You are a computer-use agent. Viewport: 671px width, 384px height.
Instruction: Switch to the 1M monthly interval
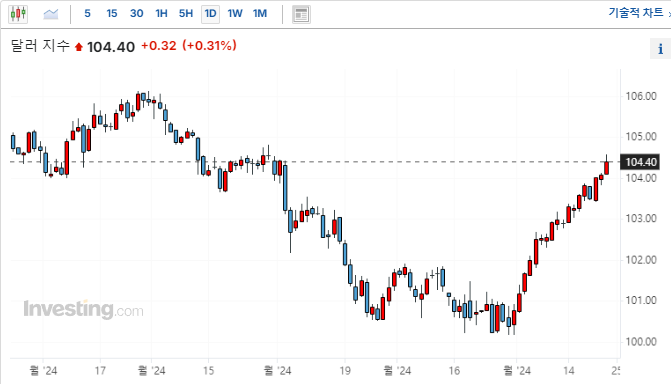tap(260, 14)
